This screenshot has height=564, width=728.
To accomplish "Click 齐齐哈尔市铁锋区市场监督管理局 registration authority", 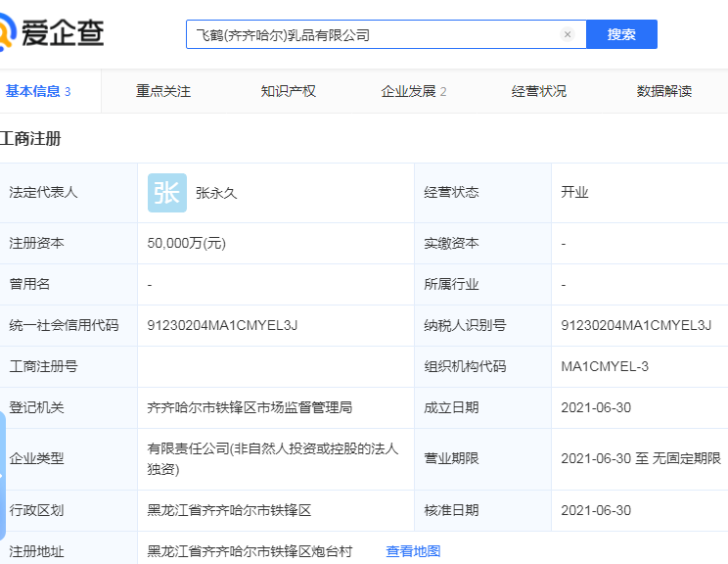I will 250,407.
